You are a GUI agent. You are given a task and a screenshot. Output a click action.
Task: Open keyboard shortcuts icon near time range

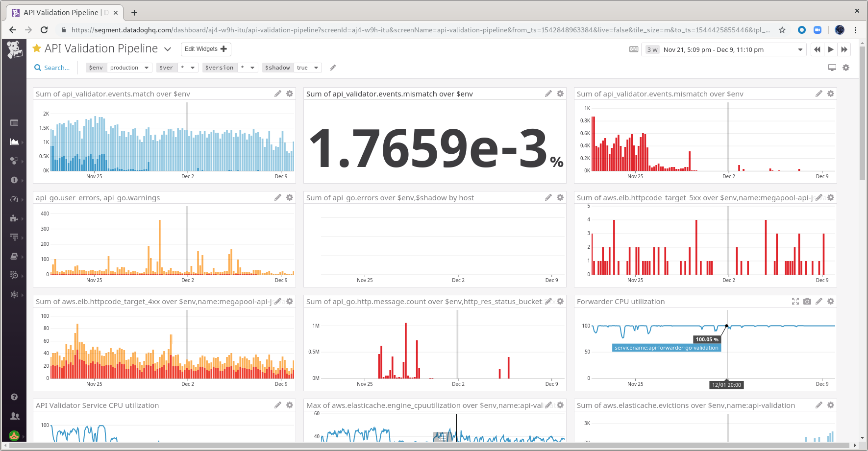click(634, 49)
